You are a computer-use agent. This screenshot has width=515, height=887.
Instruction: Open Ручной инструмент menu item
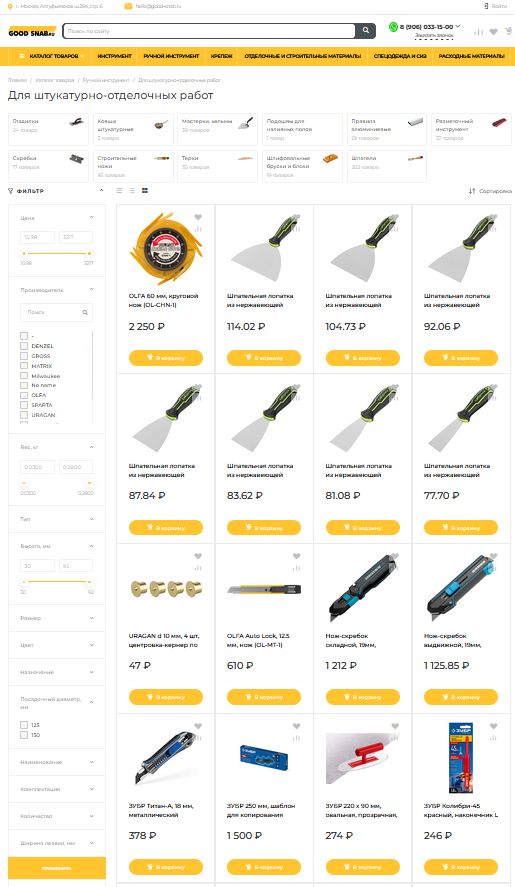(171, 56)
